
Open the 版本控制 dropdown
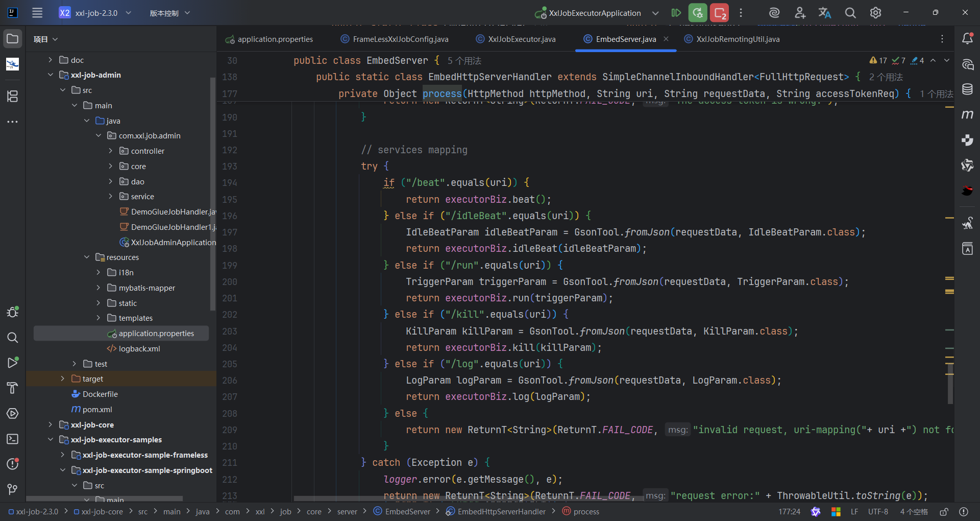[x=169, y=13]
